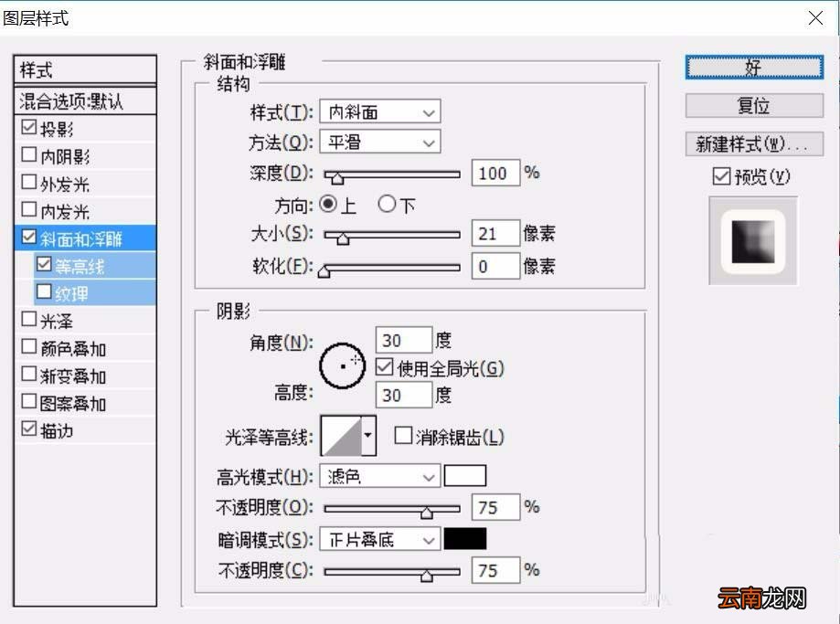Toggle the 预览(V) preview checkbox
The height and width of the screenshot is (624, 840).
coord(721,175)
